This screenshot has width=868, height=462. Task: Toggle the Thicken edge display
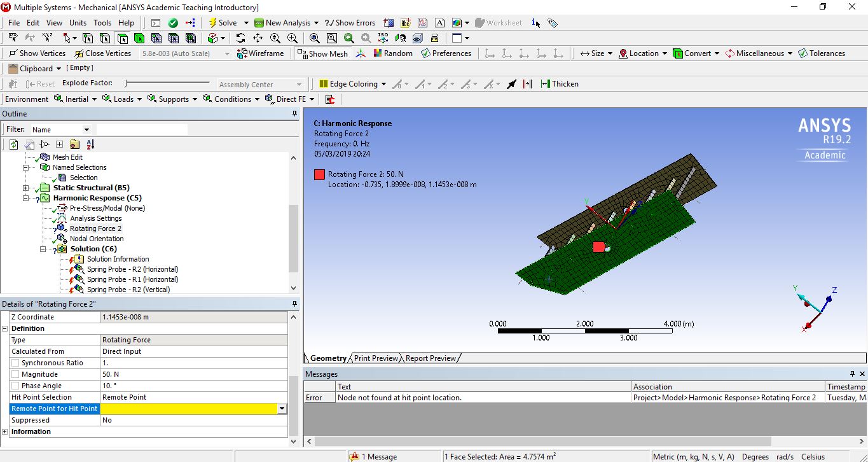click(560, 84)
